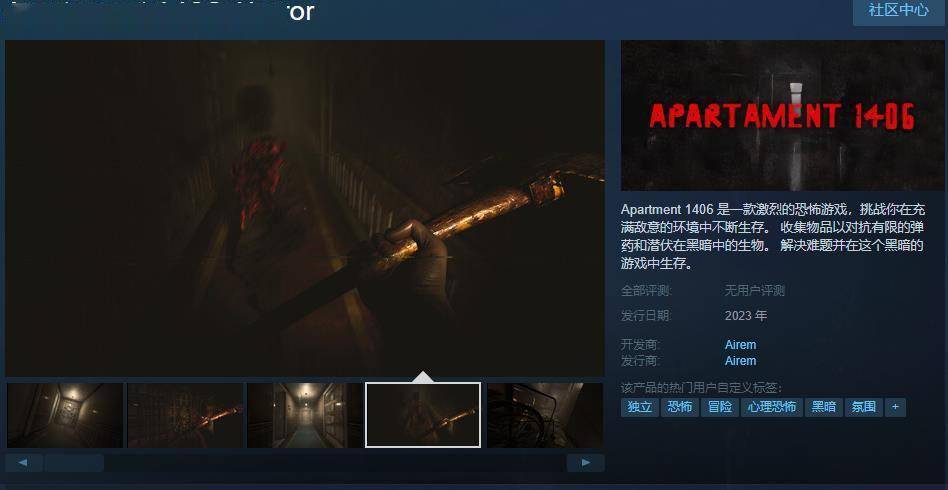The height and width of the screenshot is (490, 948).
Task: Open the second thumbnail with glowing weapon
Action: [185, 415]
